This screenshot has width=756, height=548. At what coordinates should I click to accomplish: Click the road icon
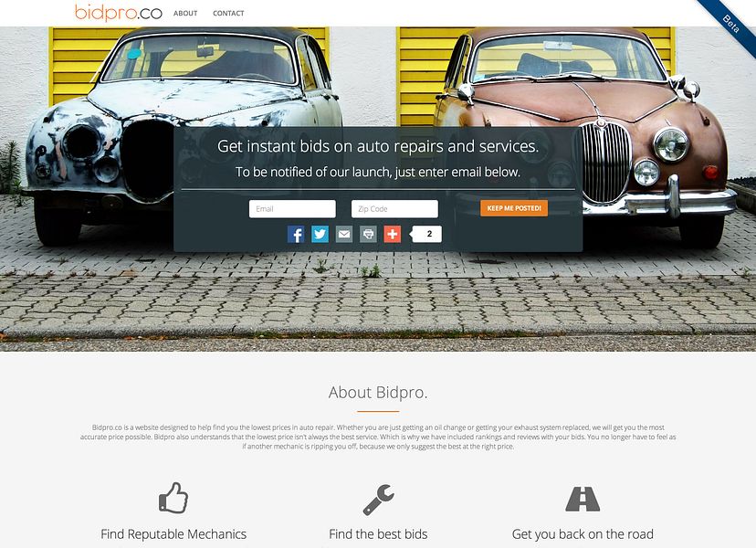[583, 499]
